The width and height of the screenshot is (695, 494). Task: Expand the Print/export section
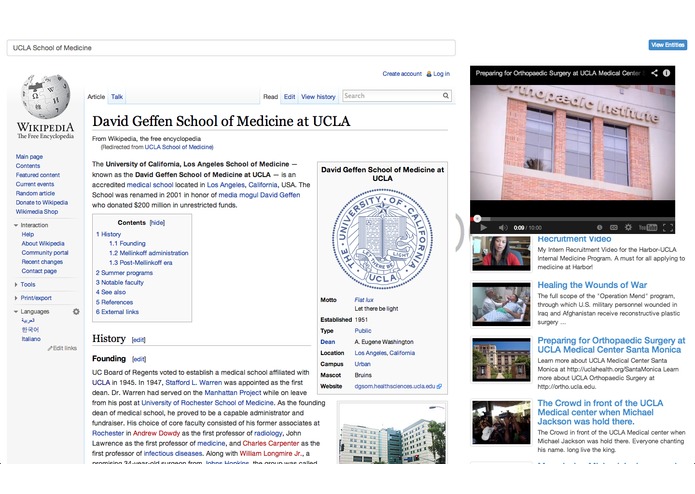[16, 298]
